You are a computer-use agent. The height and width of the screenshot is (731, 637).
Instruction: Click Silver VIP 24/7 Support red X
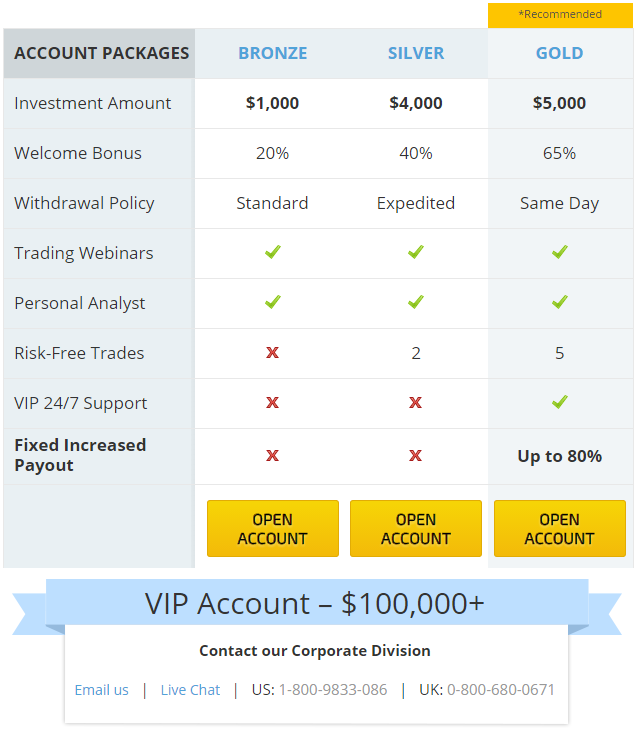click(416, 402)
